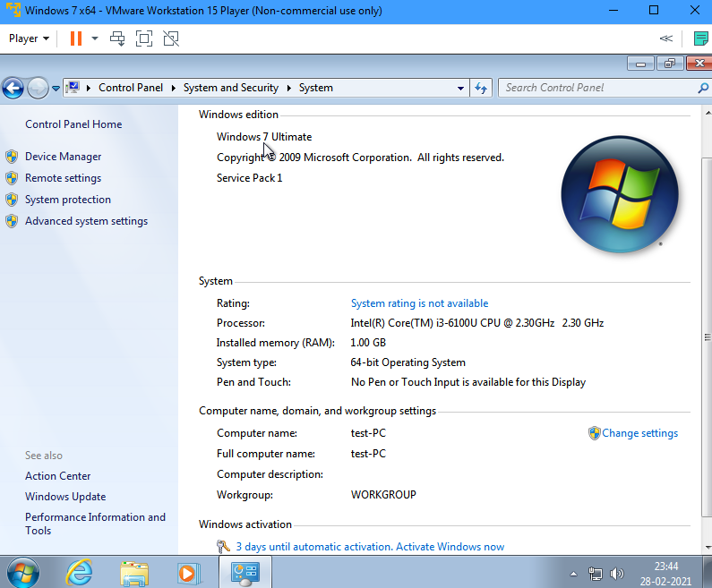
Task: Click the vertical scrollbar thumb
Action: pos(707,337)
